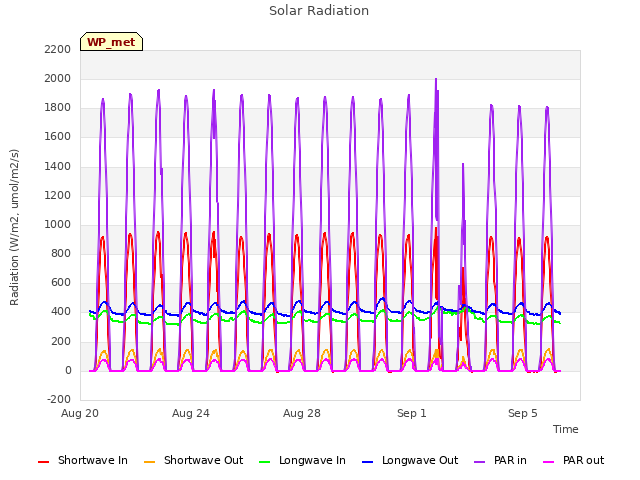
Task: Click the 400 y-axis tick label
Action: point(61,312)
